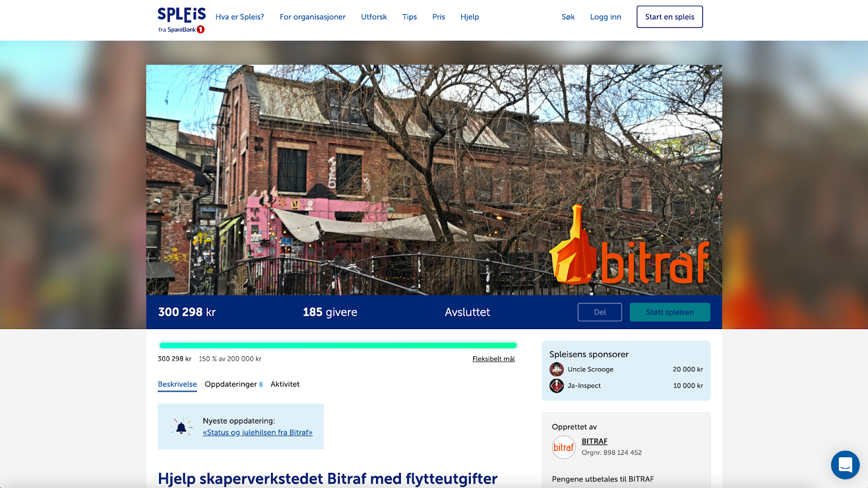Click the 'Avsluttet' status text
The height and width of the screenshot is (488, 868).
coord(467,312)
